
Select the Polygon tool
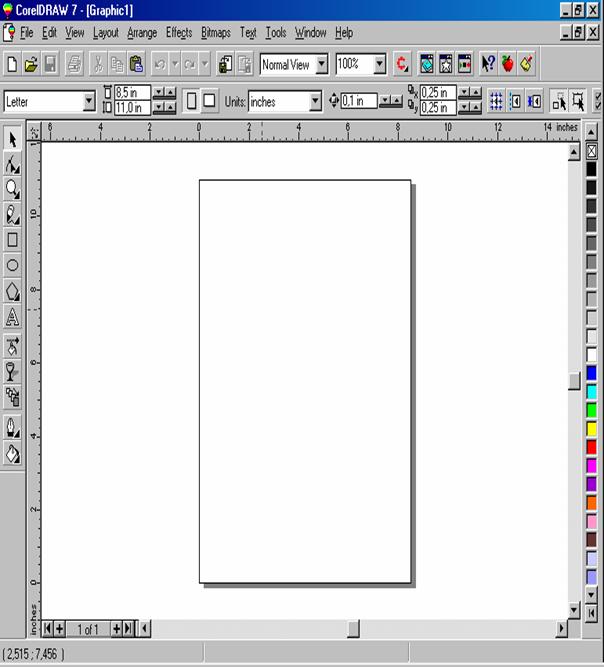tap(13, 292)
